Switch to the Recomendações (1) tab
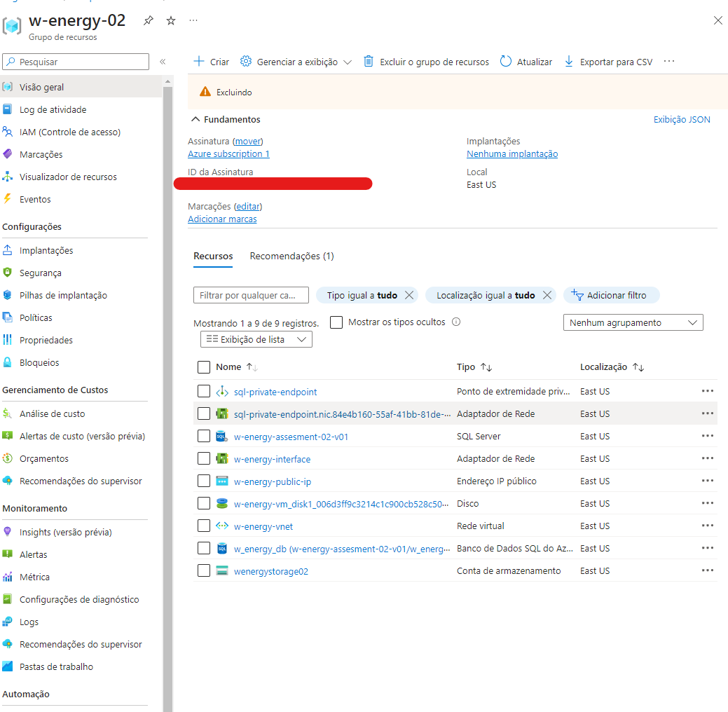The height and width of the screenshot is (712, 728). (291, 256)
